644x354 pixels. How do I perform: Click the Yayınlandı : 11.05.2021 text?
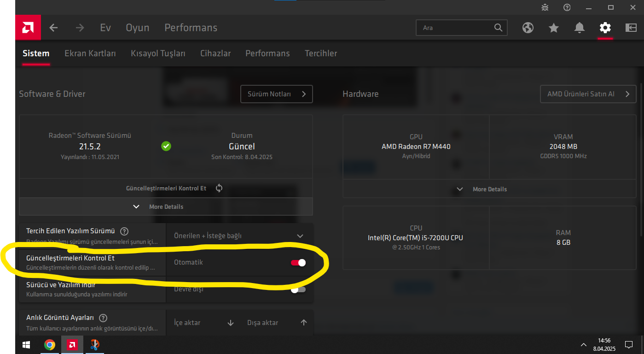(x=90, y=157)
